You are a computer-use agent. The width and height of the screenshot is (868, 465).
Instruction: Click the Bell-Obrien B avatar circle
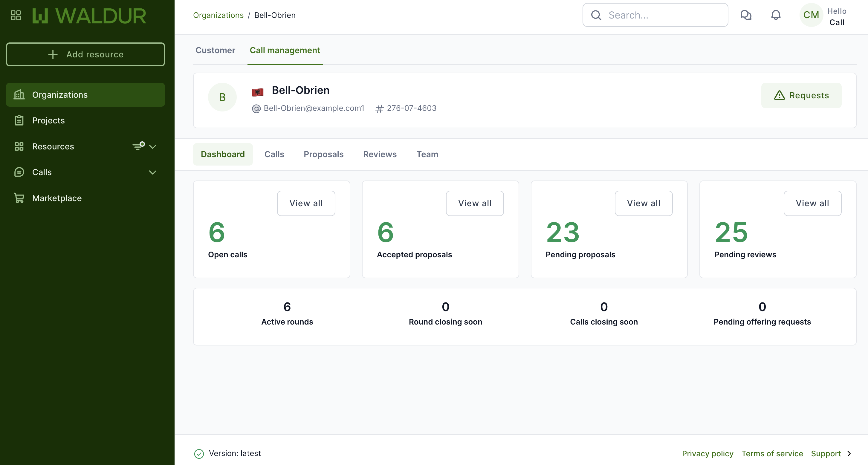tap(222, 97)
